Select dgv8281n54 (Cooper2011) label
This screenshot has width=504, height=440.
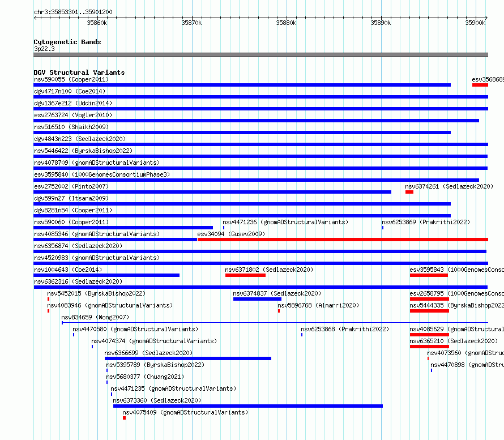point(73,210)
